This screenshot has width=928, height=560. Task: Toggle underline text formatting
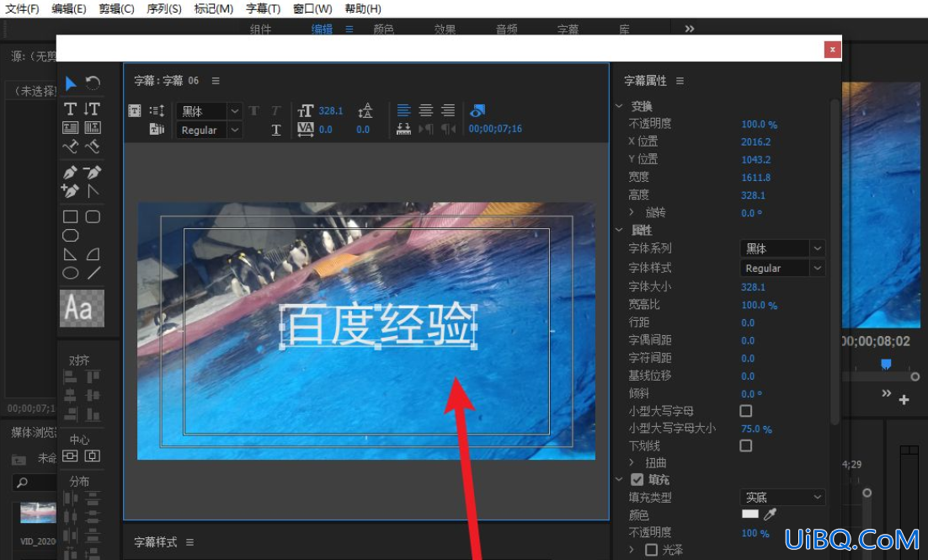coord(276,130)
